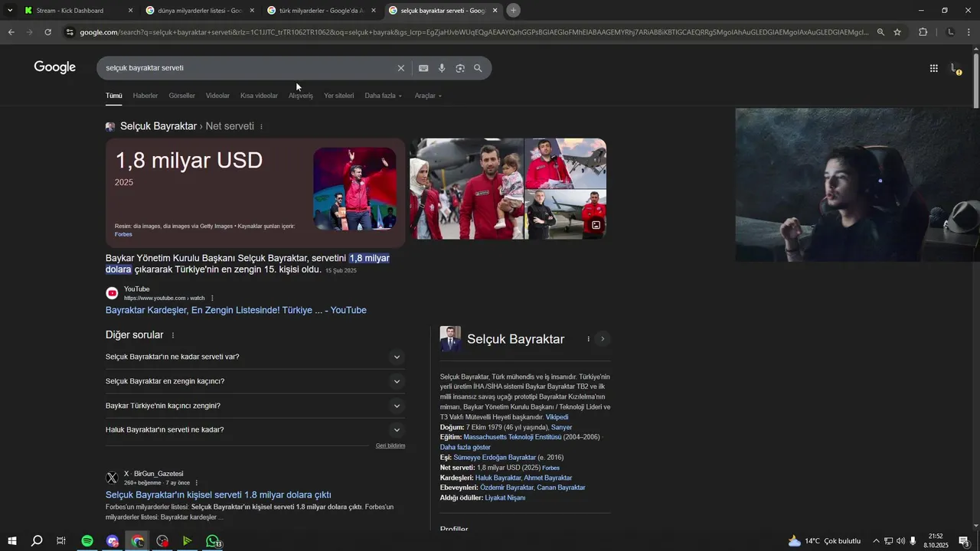Viewport: 980px width, 551px height.
Task: Select the Alışveriş search tab
Action: (x=301, y=96)
